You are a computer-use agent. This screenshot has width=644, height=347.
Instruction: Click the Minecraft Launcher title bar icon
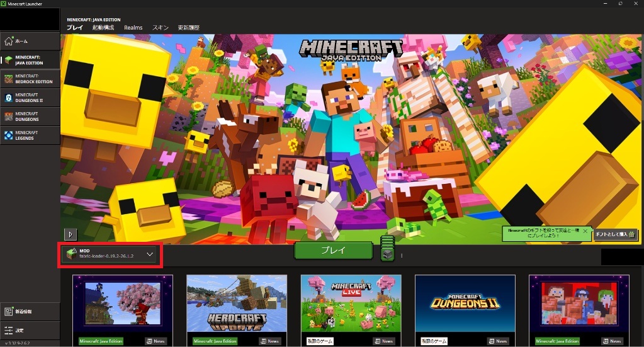[x=4, y=4]
